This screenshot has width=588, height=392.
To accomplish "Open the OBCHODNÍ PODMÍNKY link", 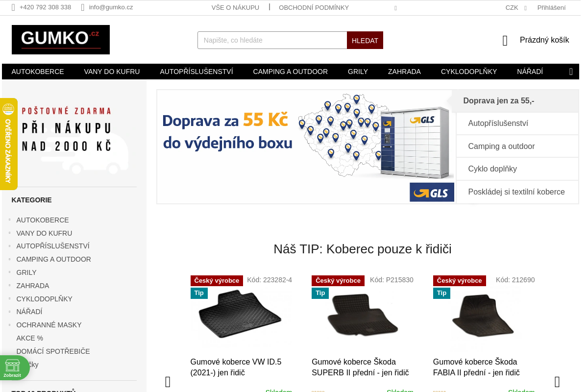I will point(314,7).
